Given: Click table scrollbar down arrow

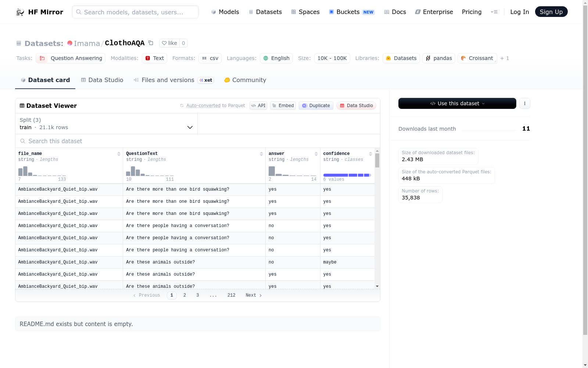Looking at the screenshot, I should (377, 286).
